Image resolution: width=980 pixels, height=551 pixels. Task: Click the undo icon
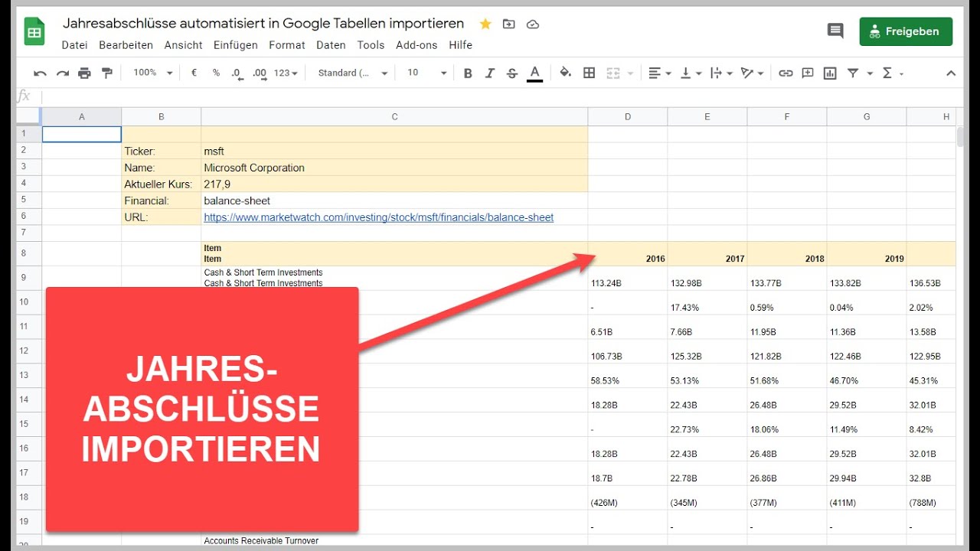(x=41, y=73)
